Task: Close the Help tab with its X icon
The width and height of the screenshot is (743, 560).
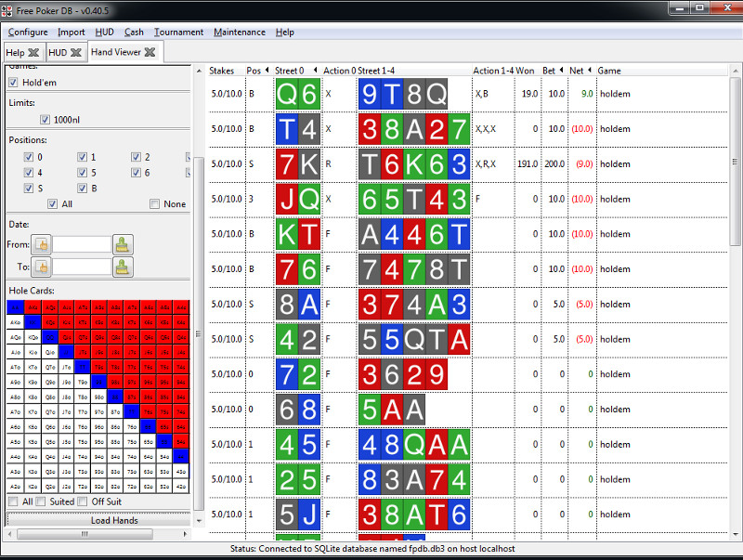Action: (x=33, y=53)
